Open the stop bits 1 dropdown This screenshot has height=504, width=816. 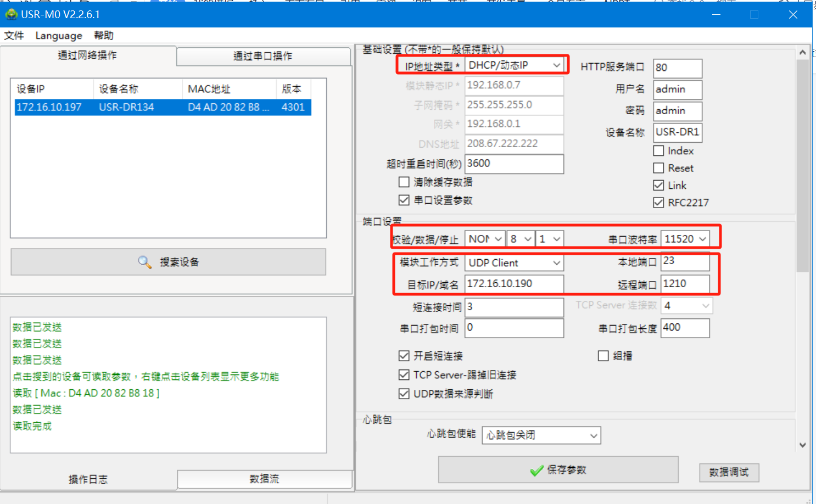click(550, 239)
